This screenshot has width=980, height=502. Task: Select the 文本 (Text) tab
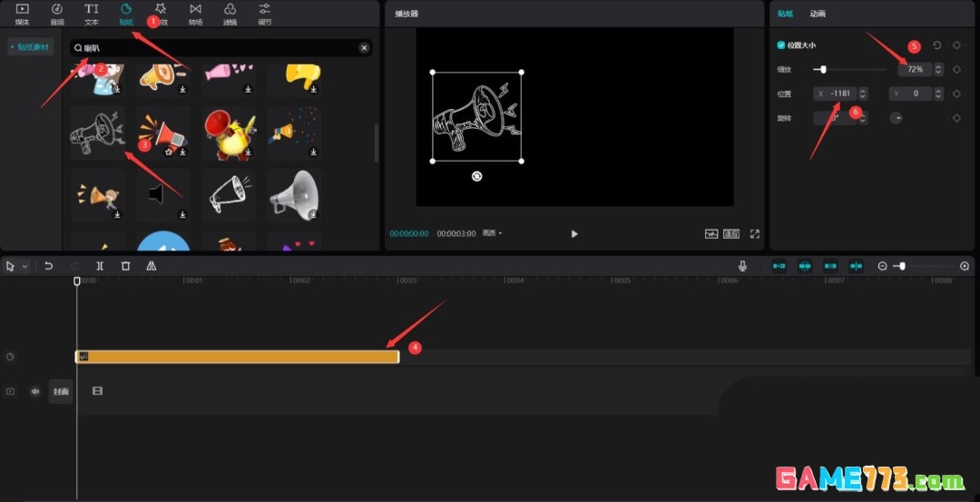pos(92,14)
